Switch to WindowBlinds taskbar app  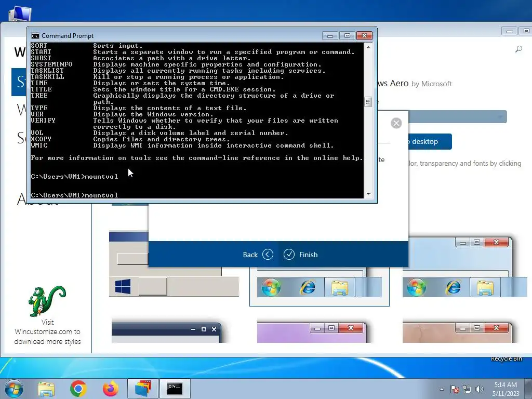[143, 389]
